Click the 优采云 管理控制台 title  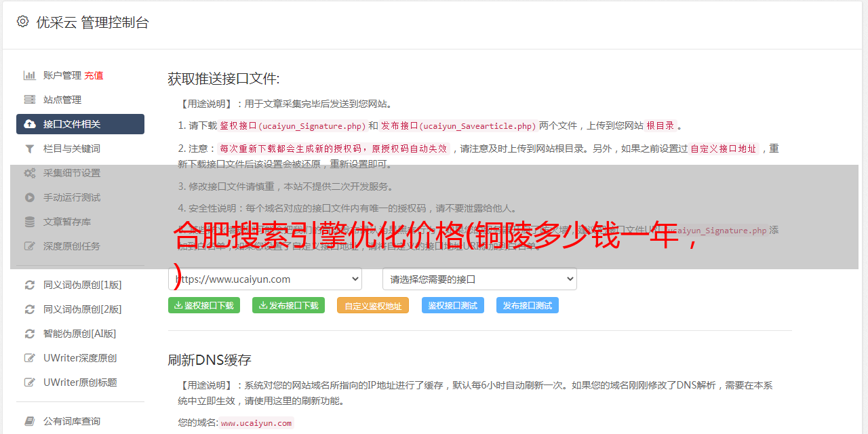click(92, 22)
